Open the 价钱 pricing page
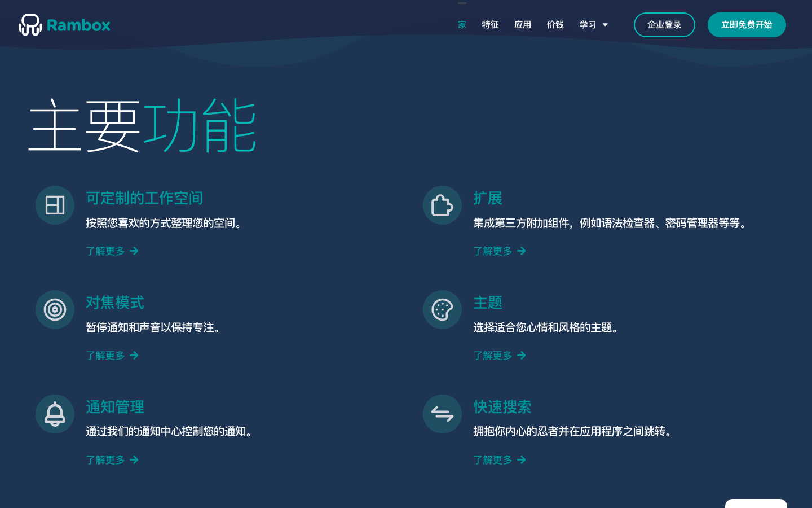The height and width of the screenshot is (508, 812). tap(555, 24)
